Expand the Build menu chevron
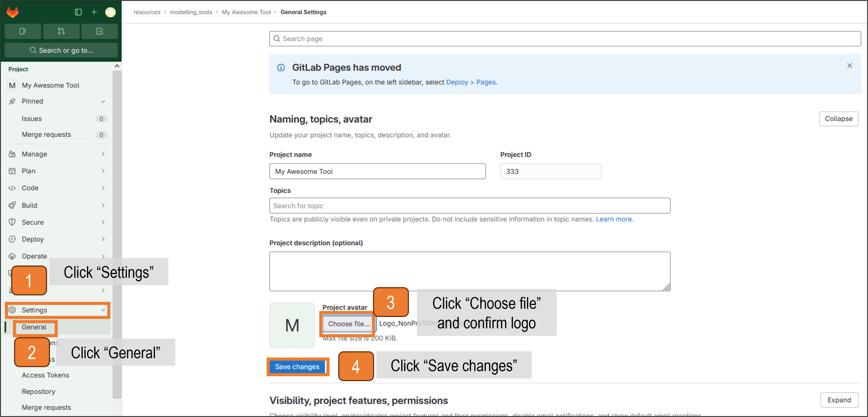 103,205
